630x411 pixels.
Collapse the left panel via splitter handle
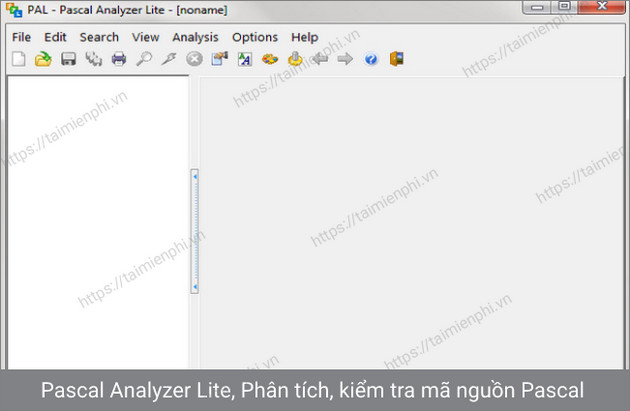195,231
